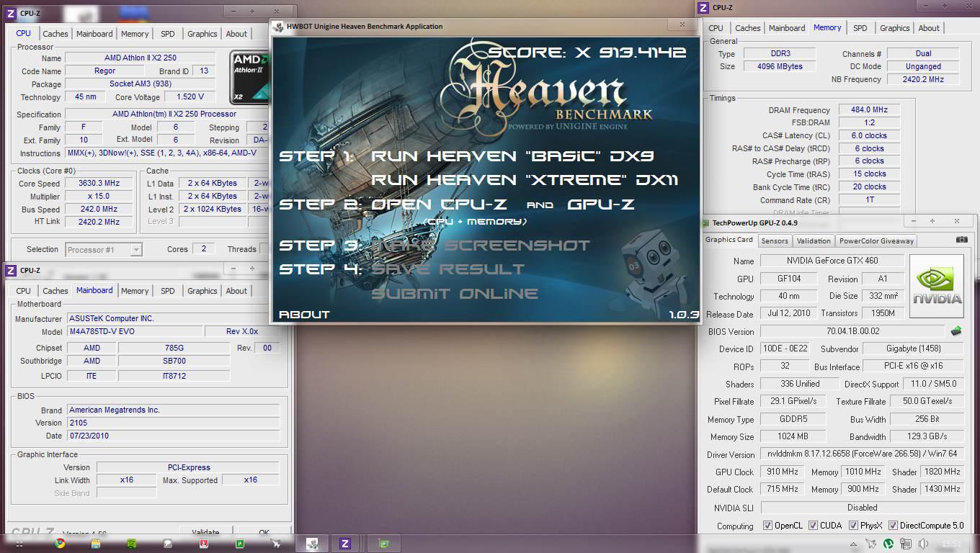Click the volume speaker tray icon
The height and width of the screenshot is (553, 980).
click(923, 544)
